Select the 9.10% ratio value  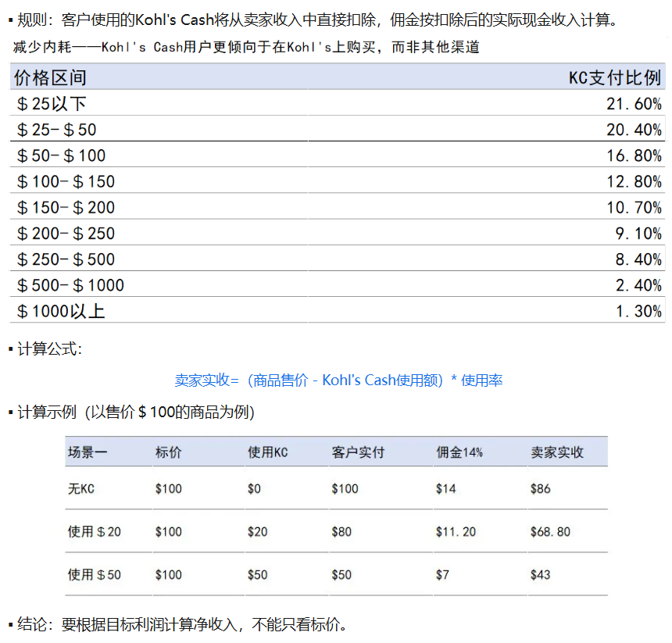[x=638, y=234]
